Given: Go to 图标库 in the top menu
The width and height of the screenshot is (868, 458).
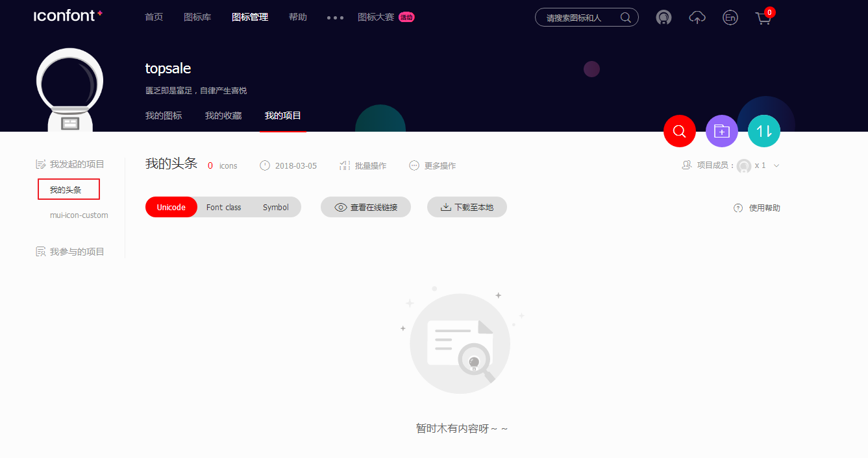Looking at the screenshot, I should 197,18.
